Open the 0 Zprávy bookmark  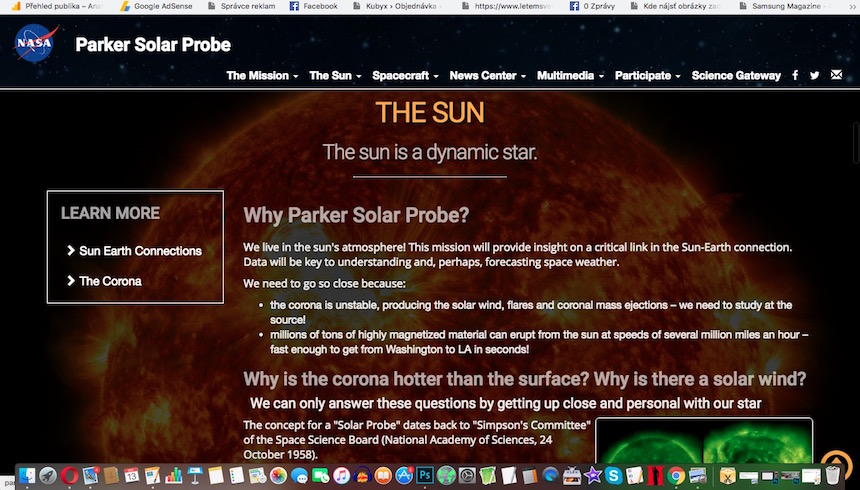coord(592,6)
